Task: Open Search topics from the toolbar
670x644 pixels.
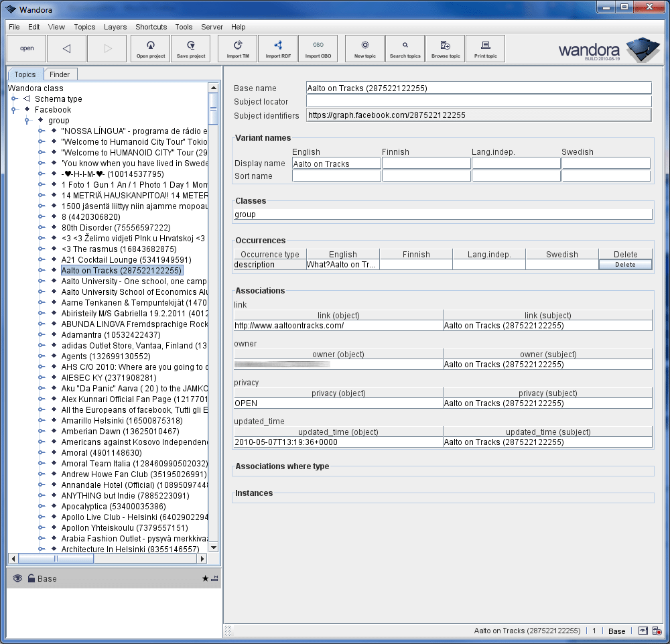Action: [405, 48]
